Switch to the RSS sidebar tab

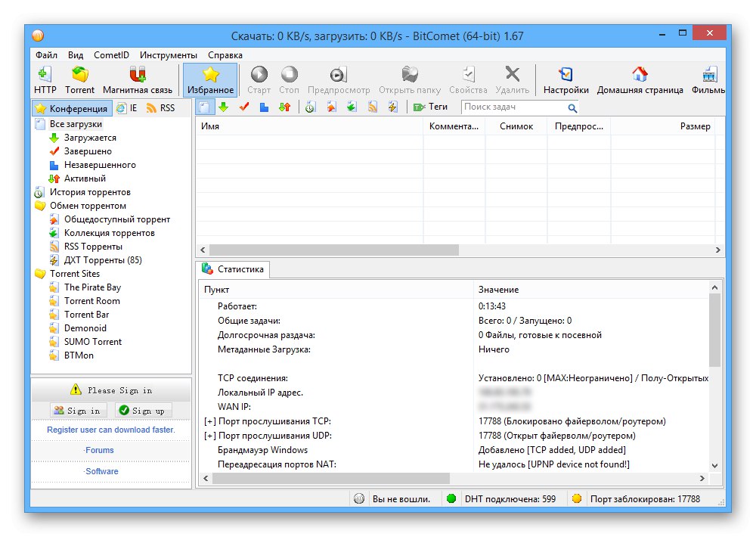pos(160,108)
